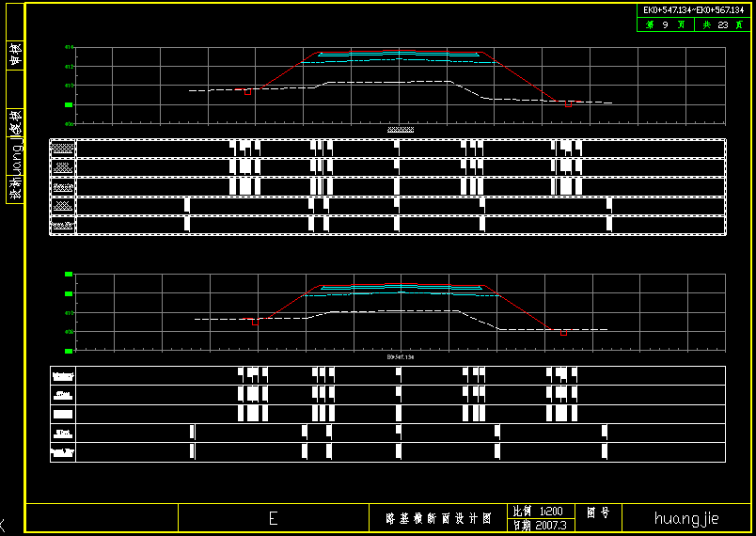The height and width of the screenshot is (536, 756).
Task: Click the page number 9 cell
Action: tap(661, 25)
